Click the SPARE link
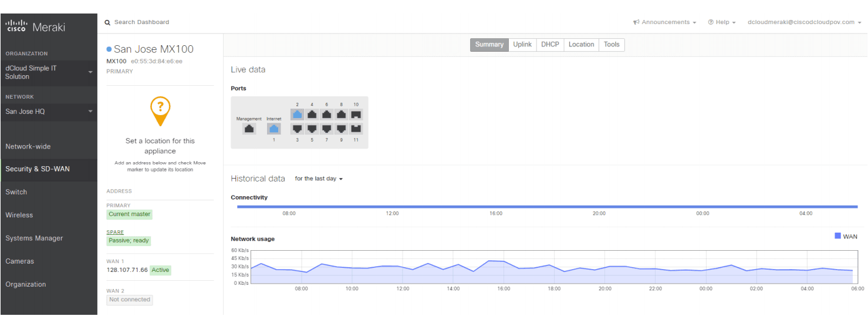The image size is (868, 316). pyautogui.click(x=115, y=232)
